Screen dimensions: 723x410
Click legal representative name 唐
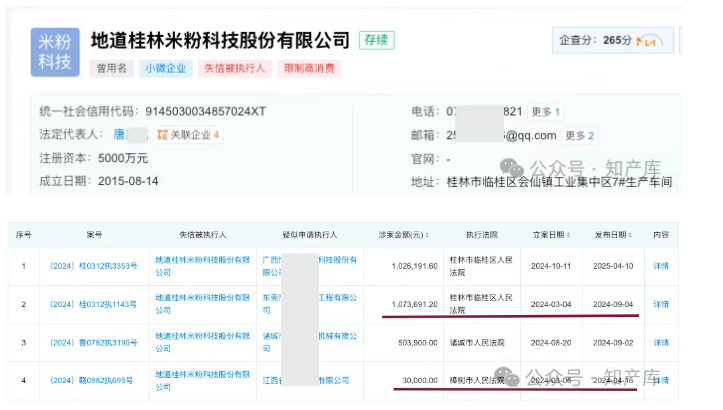point(117,135)
